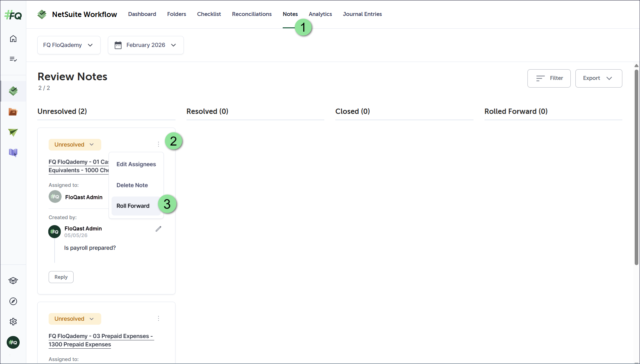Open the user profile avatar in sidebar
Image resolution: width=640 pixels, height=364 pixels.
(13, 342)
